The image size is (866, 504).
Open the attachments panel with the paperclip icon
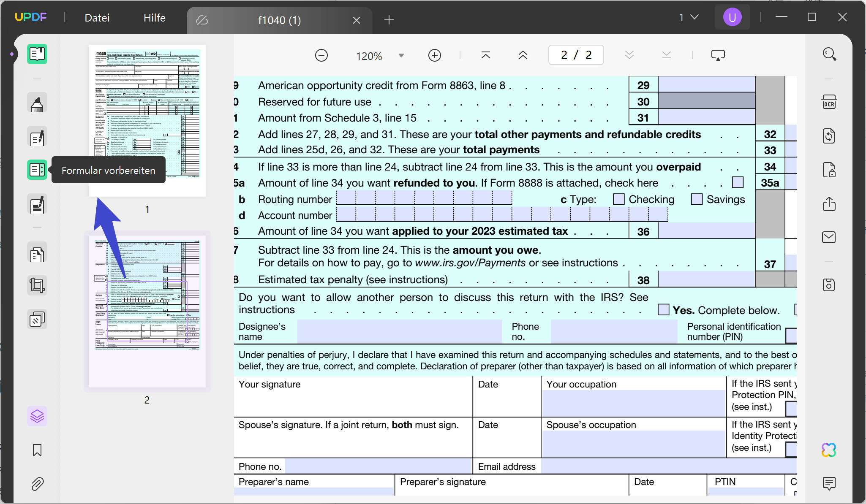click(37, 484)
